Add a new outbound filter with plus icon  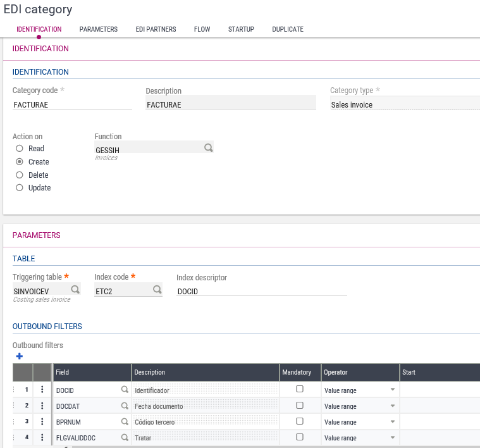(19, 356)
